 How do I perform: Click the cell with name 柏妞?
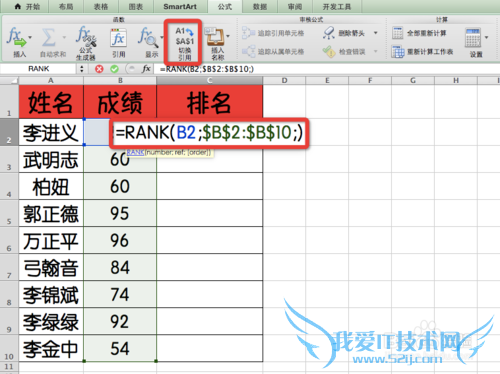(x=51, y=186)
